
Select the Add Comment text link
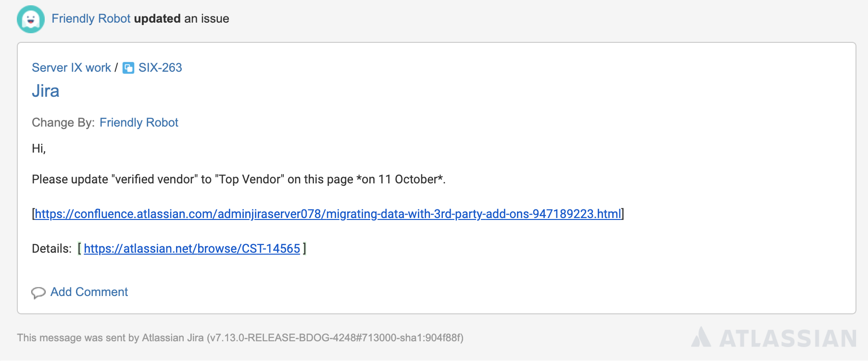[x=89, y=292]
